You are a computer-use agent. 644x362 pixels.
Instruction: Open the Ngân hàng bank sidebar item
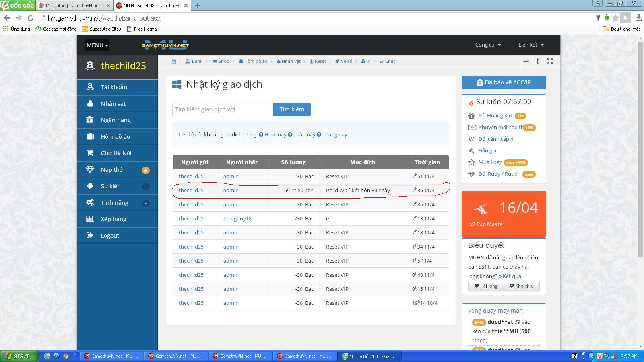(116, 120)
